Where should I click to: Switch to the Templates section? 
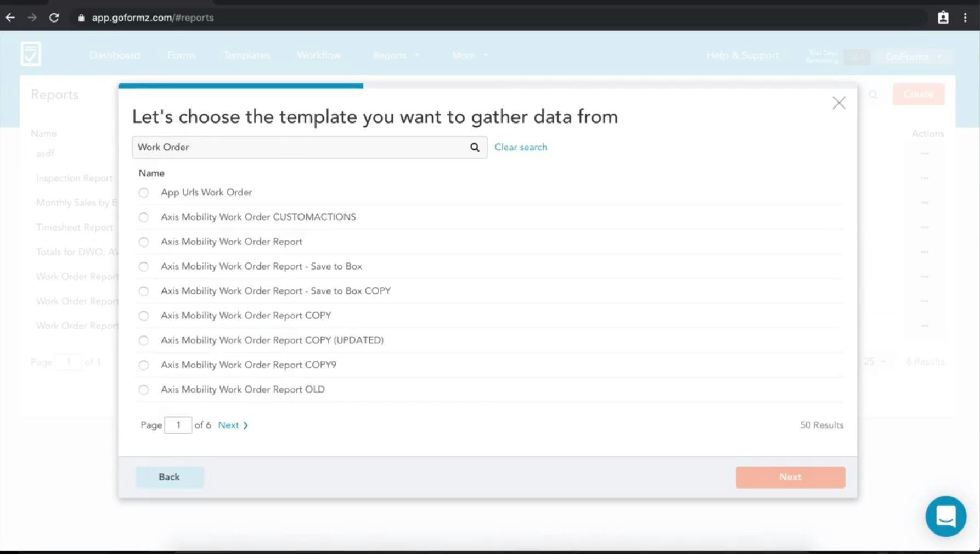coord(246,55)
